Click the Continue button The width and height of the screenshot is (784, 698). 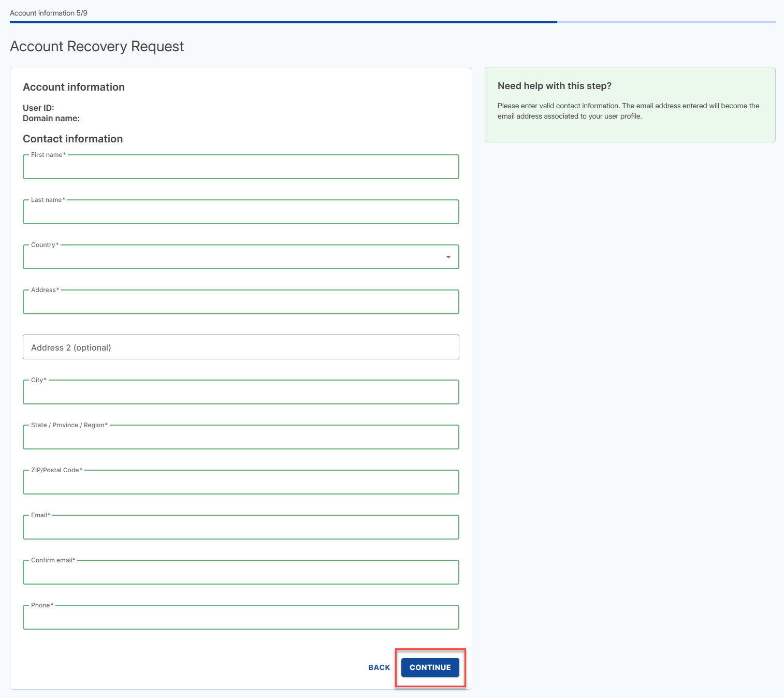[429, 667]
